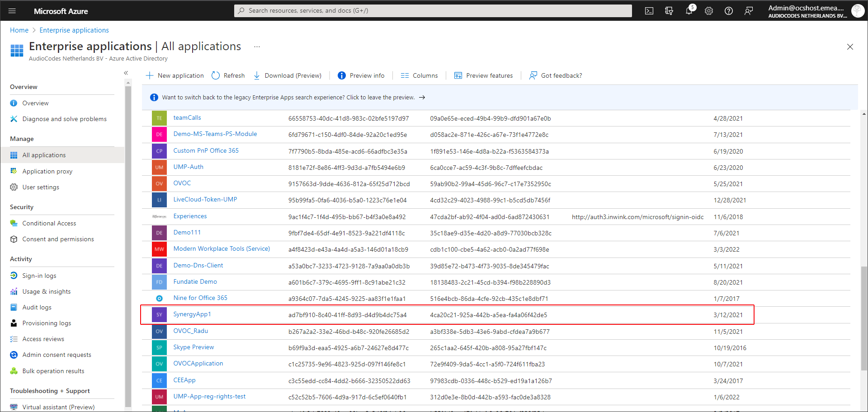The width and height of the screenshot is (868, 412).
Task: Click the Experiences homepage URL cell
Action: [x=638, y=217]
